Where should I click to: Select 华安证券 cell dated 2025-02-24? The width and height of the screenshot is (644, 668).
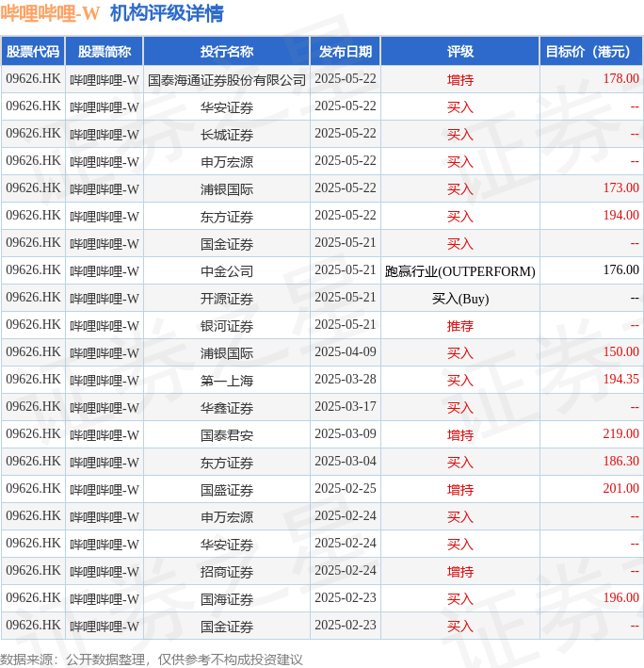(x=227, y=544)
